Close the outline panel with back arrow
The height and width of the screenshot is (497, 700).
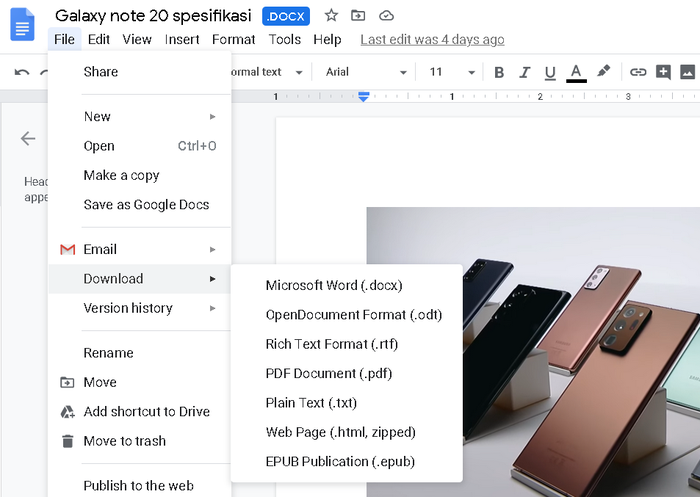28,138
